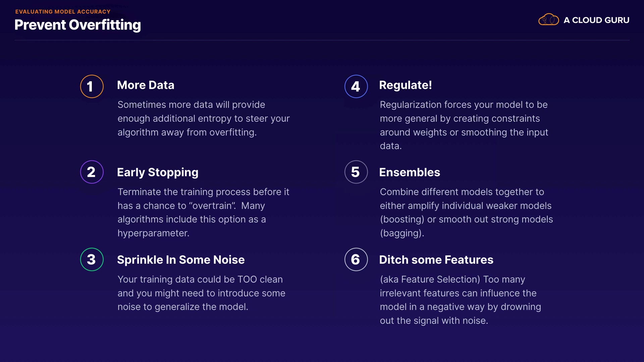Click the regularization description paragraph

464,125
